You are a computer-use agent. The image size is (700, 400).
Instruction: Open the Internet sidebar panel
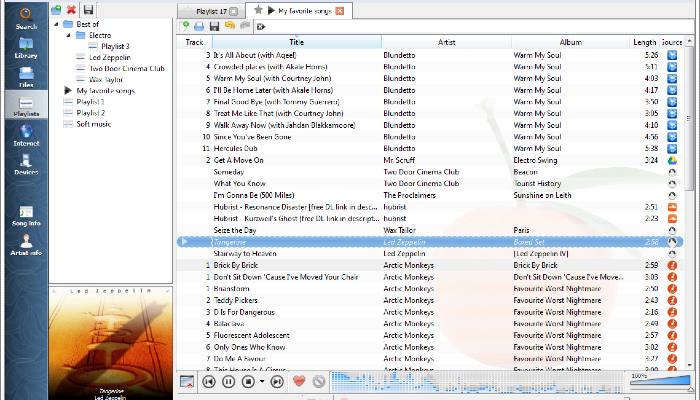click(x=26, y=136)
